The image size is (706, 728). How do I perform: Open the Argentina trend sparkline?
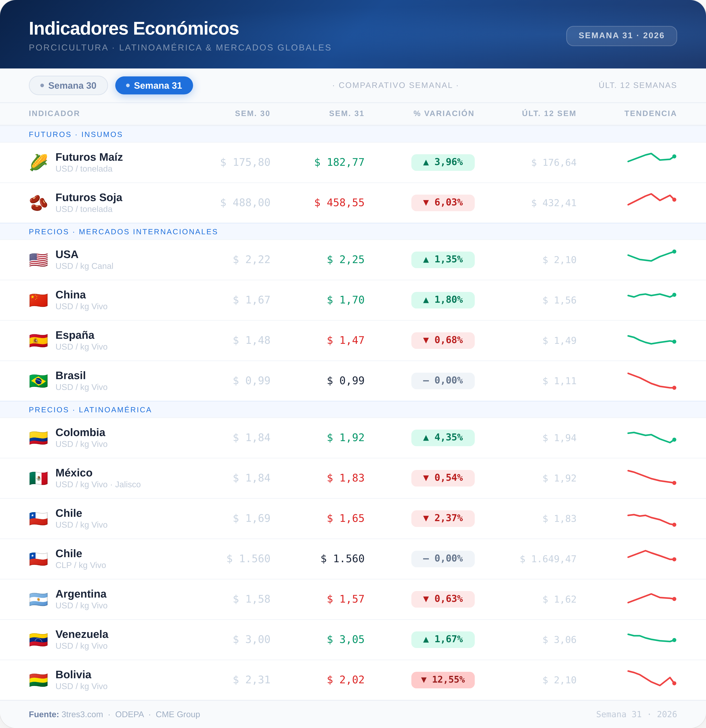[652, 598]
